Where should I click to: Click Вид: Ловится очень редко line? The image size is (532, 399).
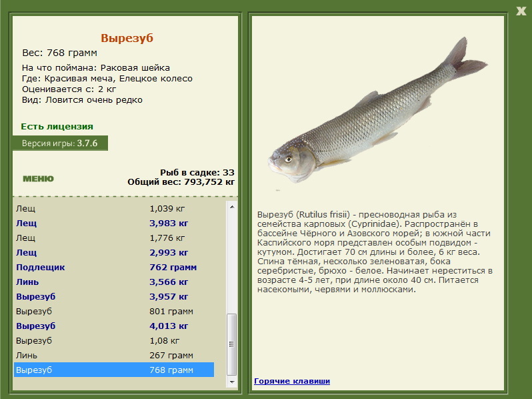(x=82, y=100)
